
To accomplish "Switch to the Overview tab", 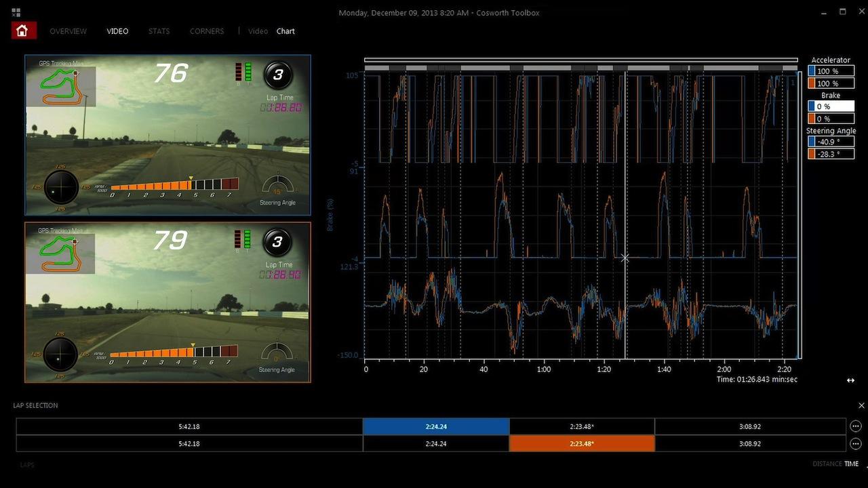I will click(68, 31).
